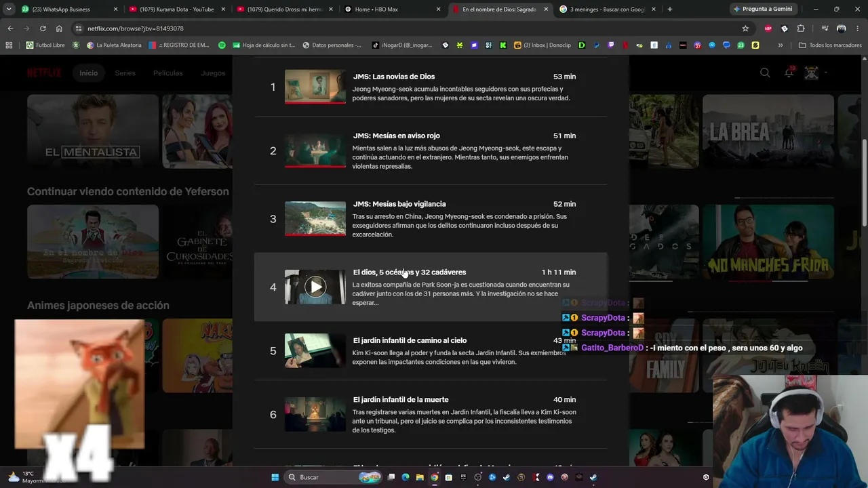Open tab search dropdown arrow

click(x=9, y=9)
